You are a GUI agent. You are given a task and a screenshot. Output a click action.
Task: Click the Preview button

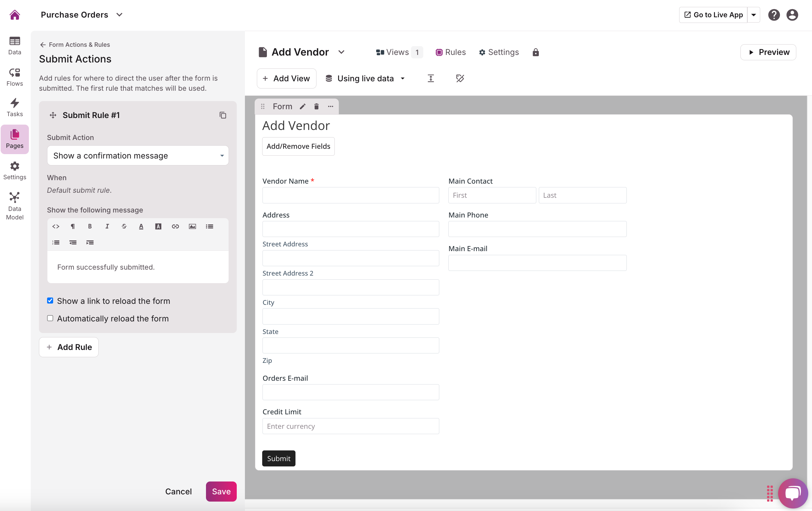pyautogui.click(x=768, y=52)
